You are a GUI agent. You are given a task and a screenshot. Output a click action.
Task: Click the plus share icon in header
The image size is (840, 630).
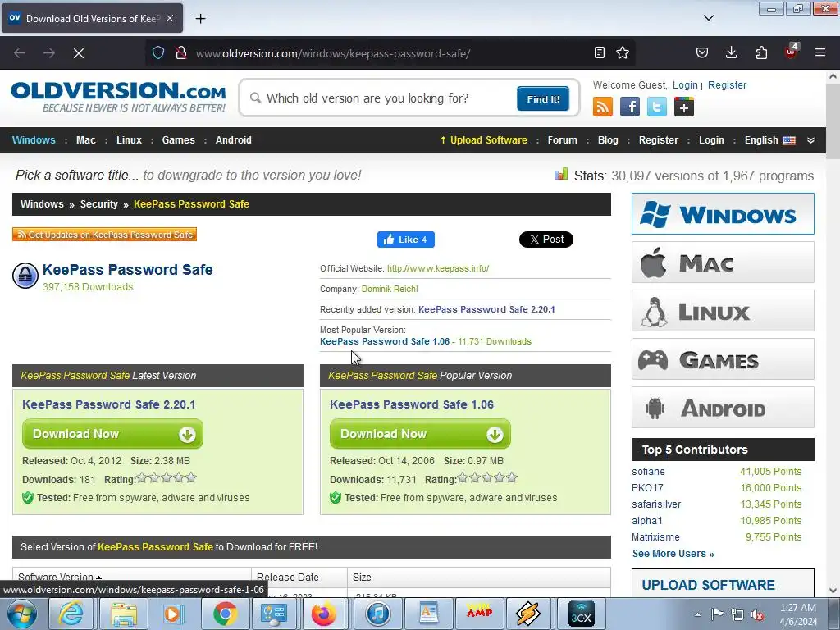[x=683, y=107]
